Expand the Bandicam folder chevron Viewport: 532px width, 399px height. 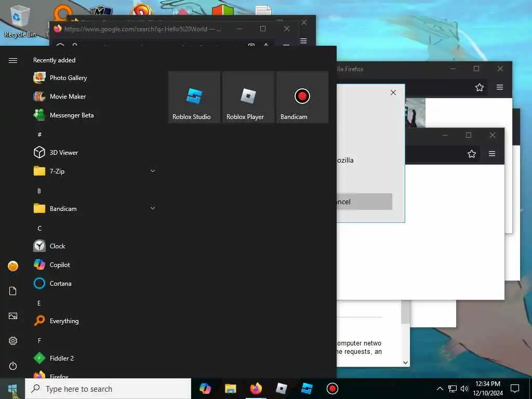click(x=153, y=208)
